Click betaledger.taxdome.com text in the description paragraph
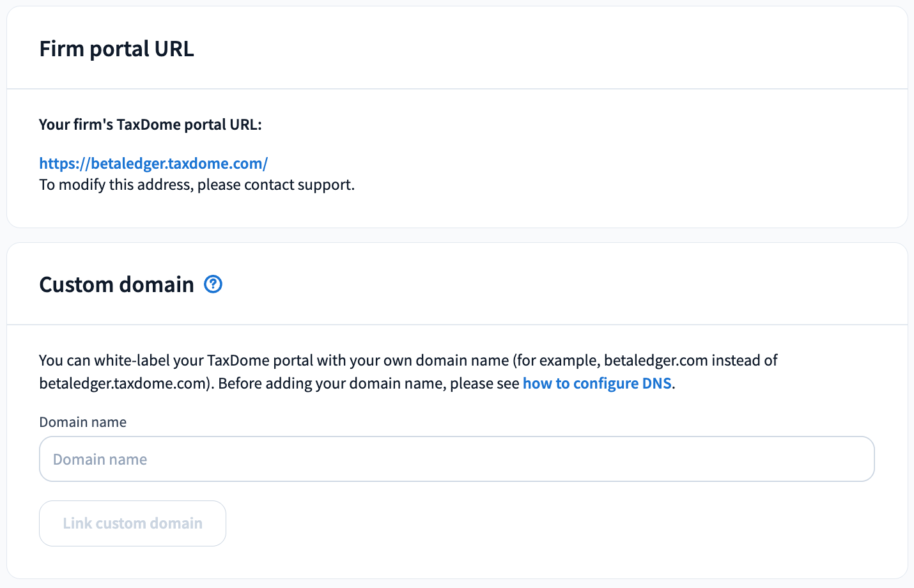The image size is (914, 588). coord(122,383)
